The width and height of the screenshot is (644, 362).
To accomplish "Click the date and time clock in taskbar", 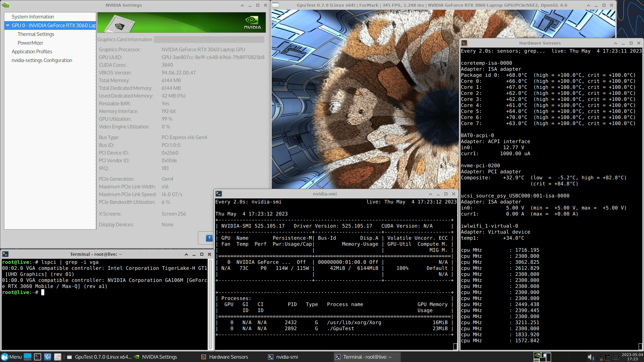I will (x=632, y=357).
